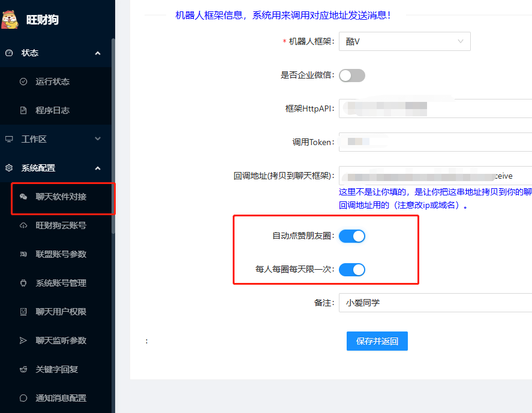Click the 关键字回复 reddit-style icon
532x413 pixels.
pyautogui.click(x=23, y=369)
